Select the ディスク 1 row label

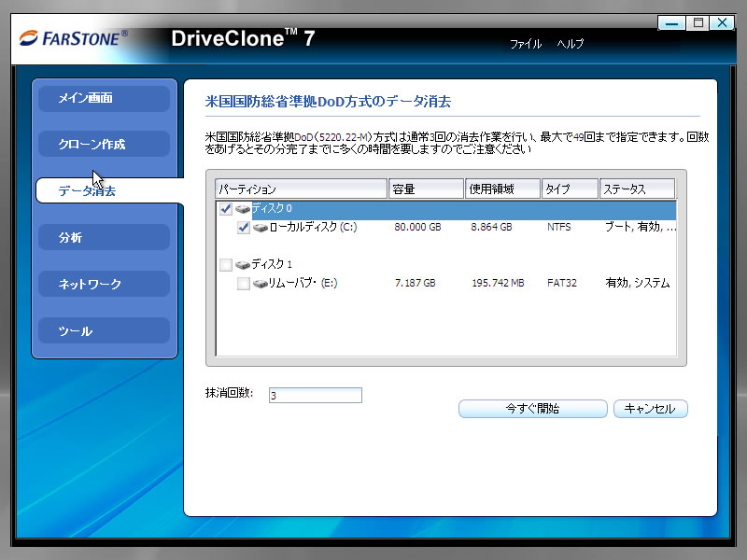(272, 264)
